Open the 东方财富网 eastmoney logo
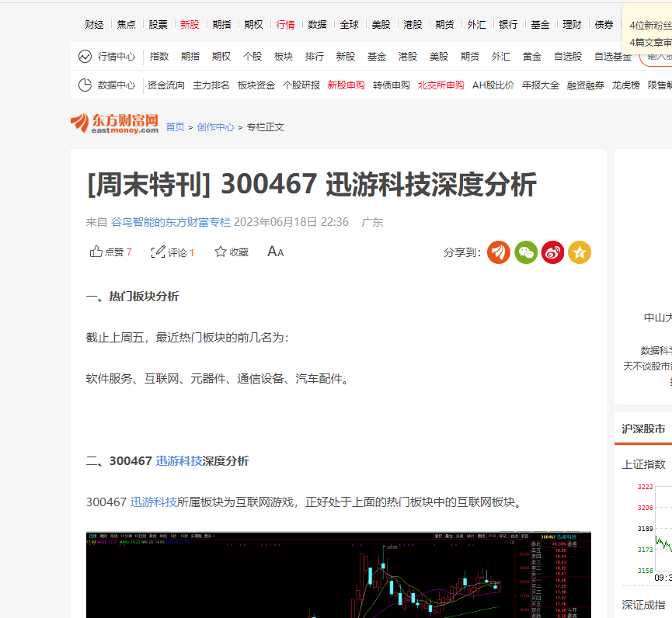672x618 pixels. pyautogui.click(x=114, y=123)
